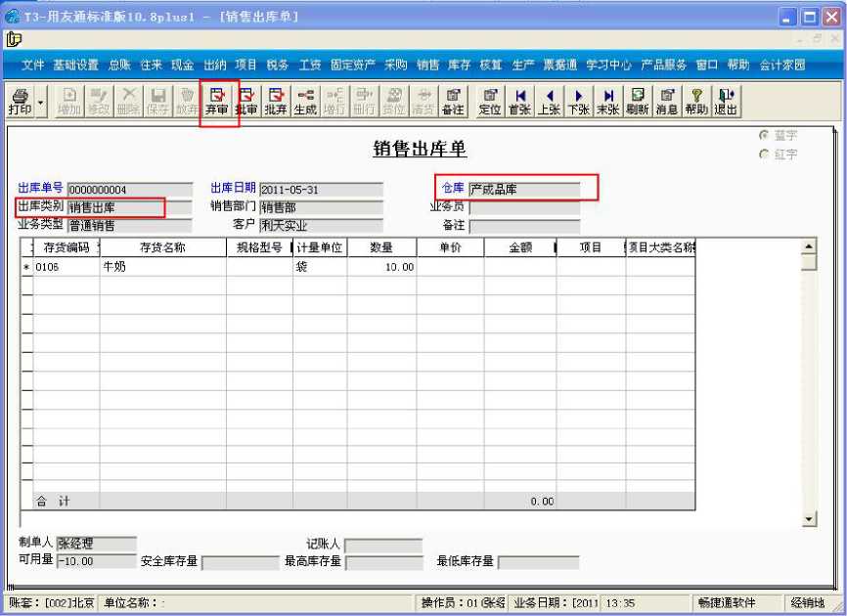847x616 pixels.
Task: Open the 产品服务 menu
Action: (x=663, y=65)
